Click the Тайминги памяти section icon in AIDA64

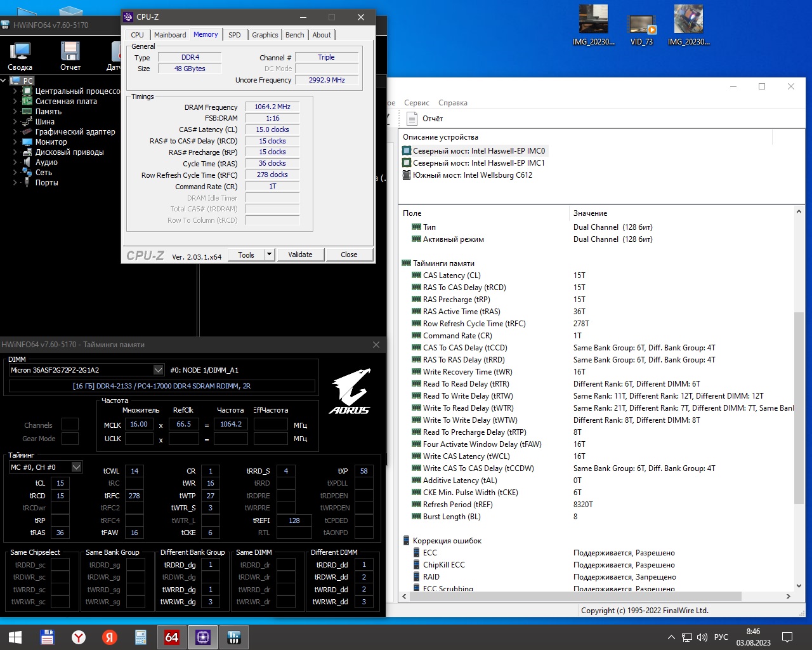pos(406,263)
